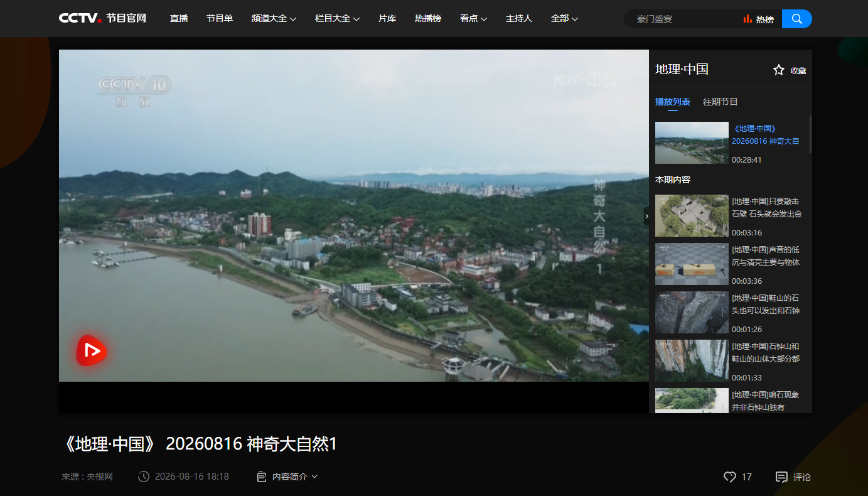Open the 片库 library
This screenshot has height=496, width=868.
coord(387,18)
